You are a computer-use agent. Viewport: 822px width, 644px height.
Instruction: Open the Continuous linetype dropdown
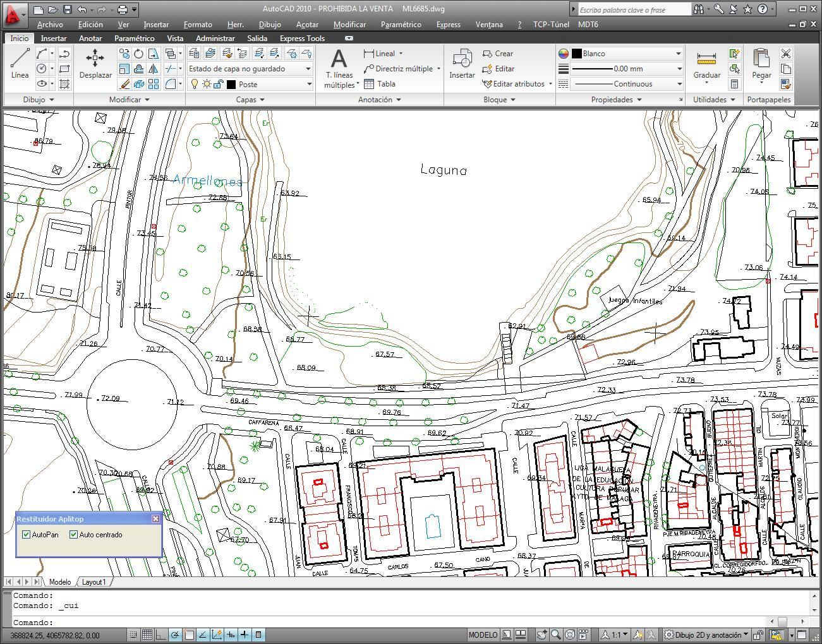tap(627, 84)
